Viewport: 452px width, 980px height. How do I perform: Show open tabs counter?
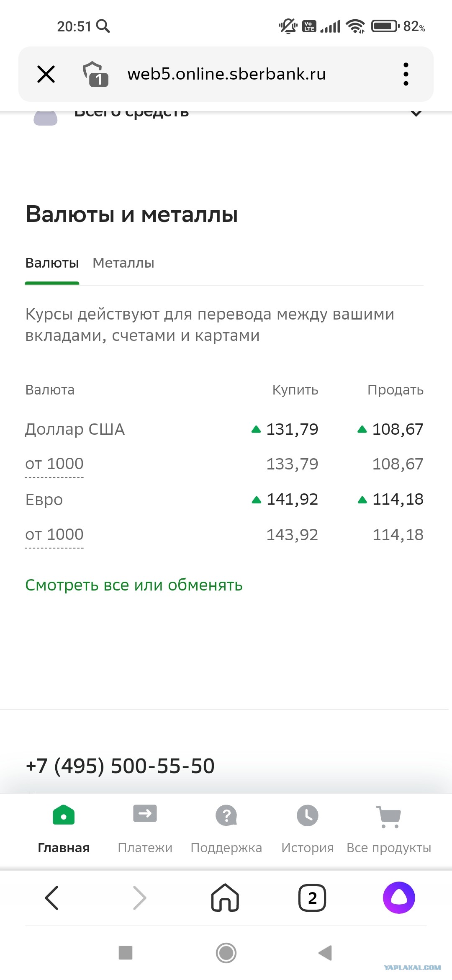pyautogui.click(x=312, y=898)
